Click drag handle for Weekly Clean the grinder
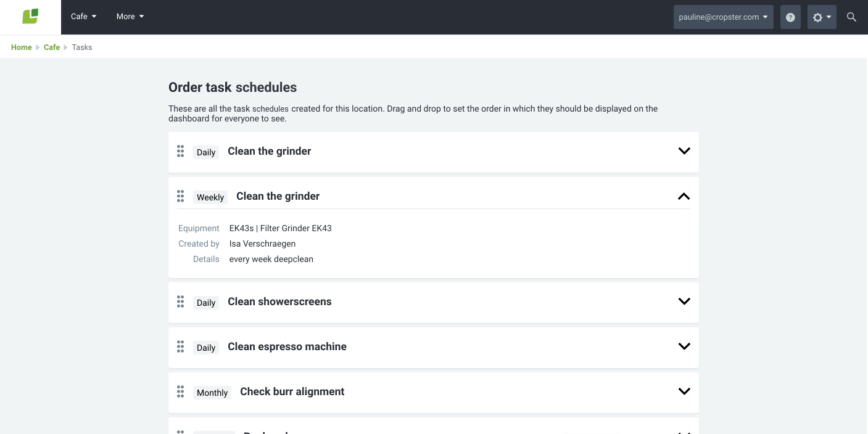 coord(180,196)
